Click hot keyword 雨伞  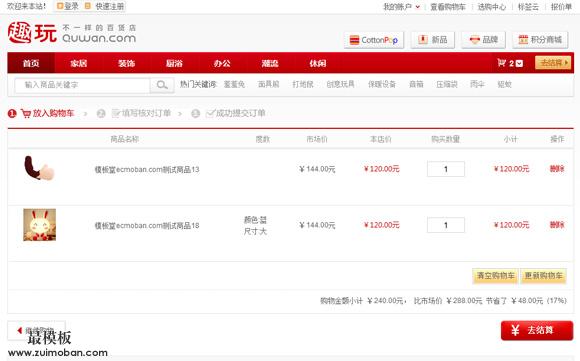[x=477, y=84]
